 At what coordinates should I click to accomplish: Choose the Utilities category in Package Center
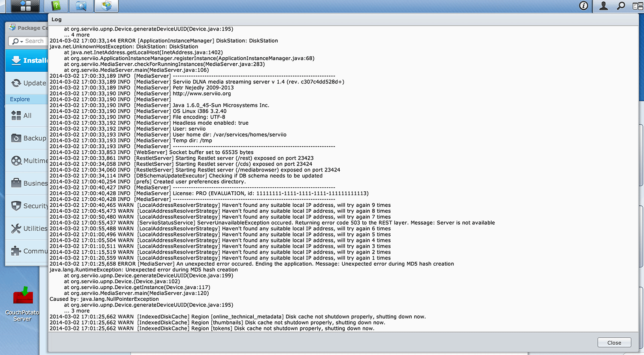[27, 229]
